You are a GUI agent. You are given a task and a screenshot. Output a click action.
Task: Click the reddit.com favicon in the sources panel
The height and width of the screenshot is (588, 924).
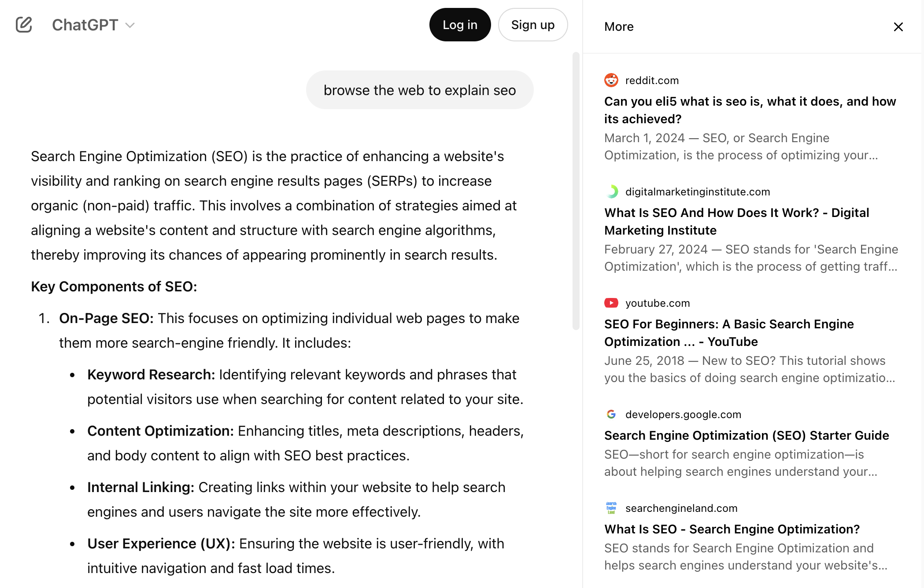click(611, 80)
